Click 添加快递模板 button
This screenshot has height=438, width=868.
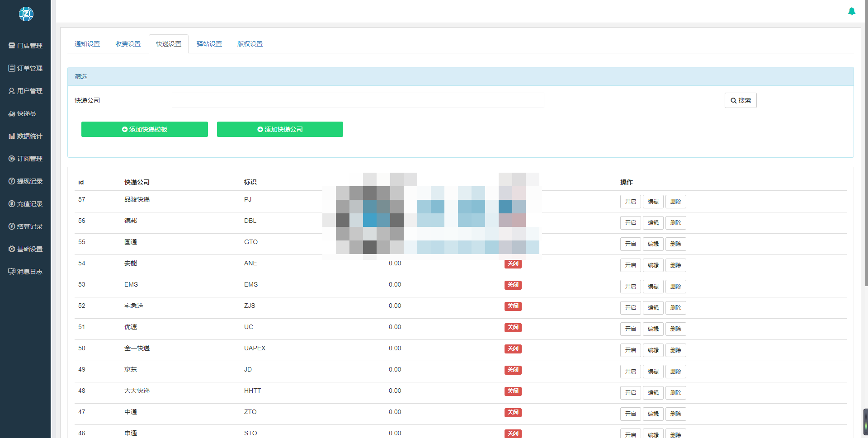[145, 129]
